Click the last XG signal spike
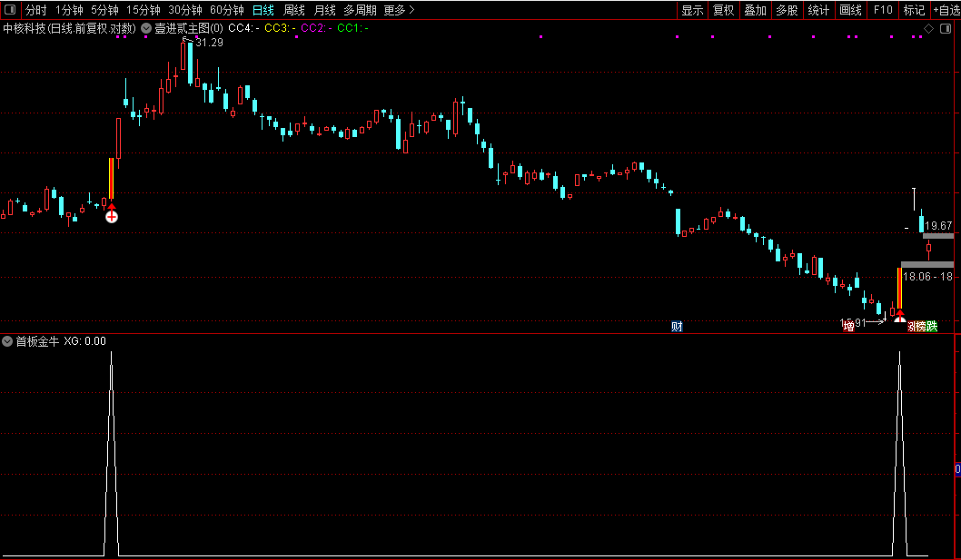This screenshot has width=961, height=560. click(900, 454)
